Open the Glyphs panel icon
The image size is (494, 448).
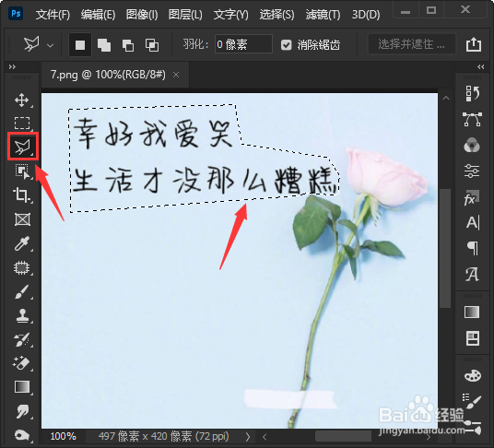tap(472, 274)
